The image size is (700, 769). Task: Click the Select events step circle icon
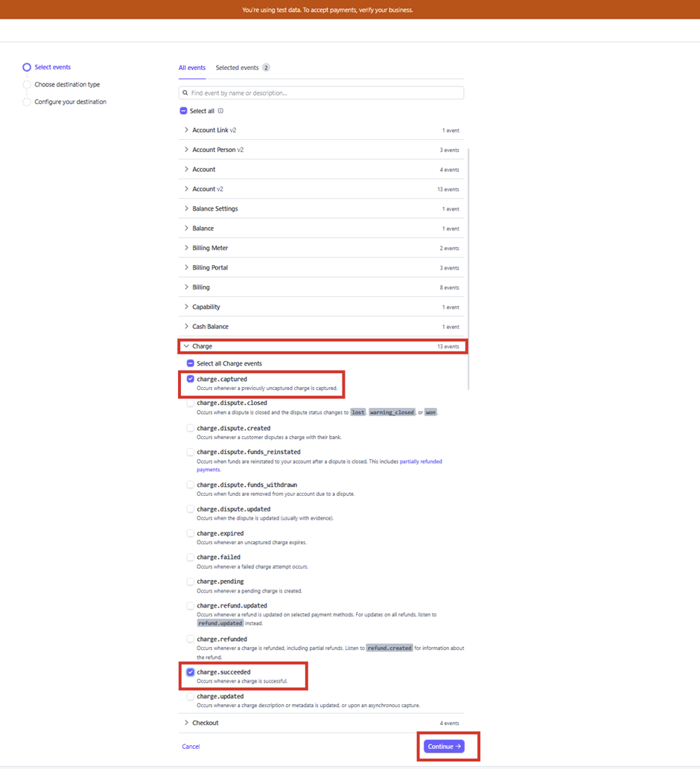pyautogui.click(x=27, y=67)
